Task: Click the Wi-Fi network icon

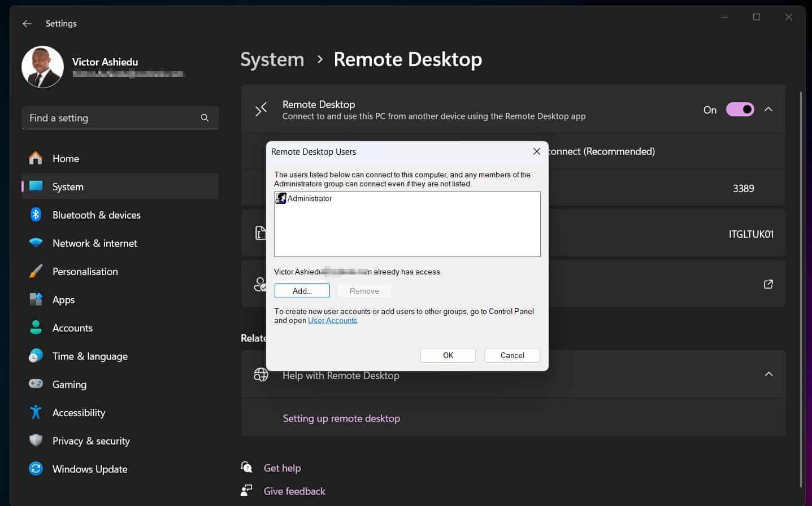Action: pyautogui.click(x=36, y=243)
